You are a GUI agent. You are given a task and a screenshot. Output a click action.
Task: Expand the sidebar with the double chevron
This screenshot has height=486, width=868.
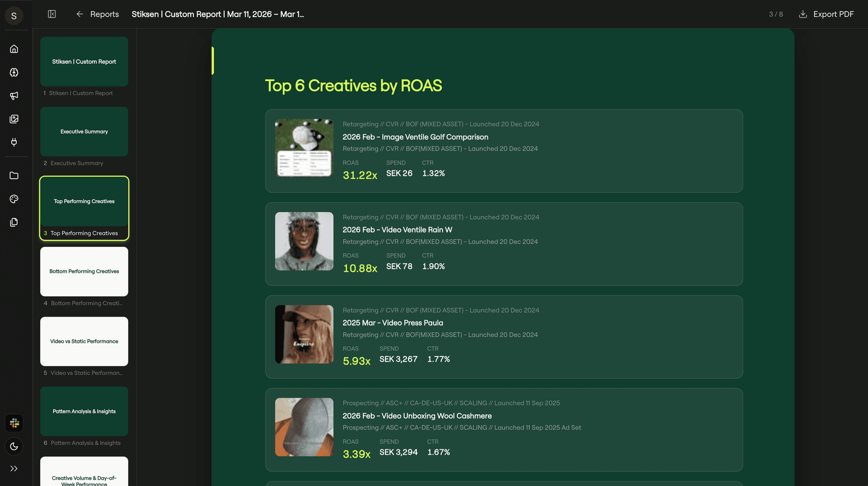14,469
